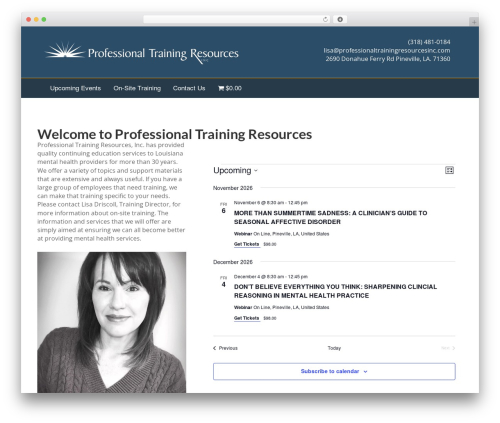Screen dimensions: 500x423
Task: Click the macOS green maximize window button
Action: click(x=44, y=19)
